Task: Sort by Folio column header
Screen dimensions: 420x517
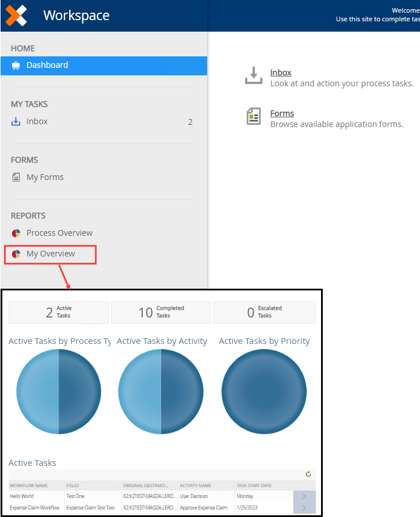Action: [72, 485]
